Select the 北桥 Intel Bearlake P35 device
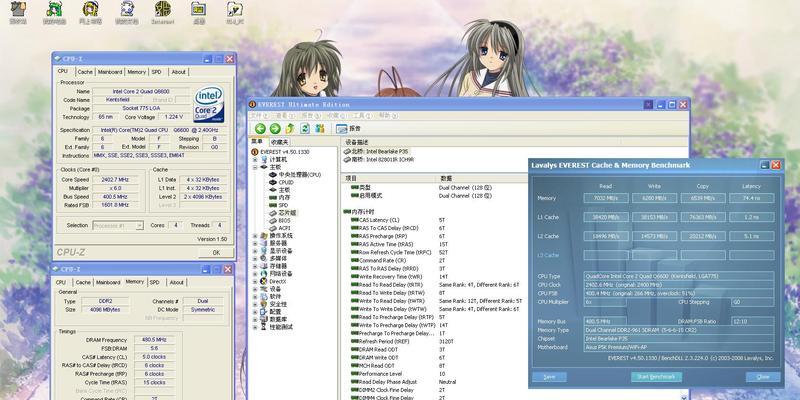The image size is (800, 400). point(377,152)
